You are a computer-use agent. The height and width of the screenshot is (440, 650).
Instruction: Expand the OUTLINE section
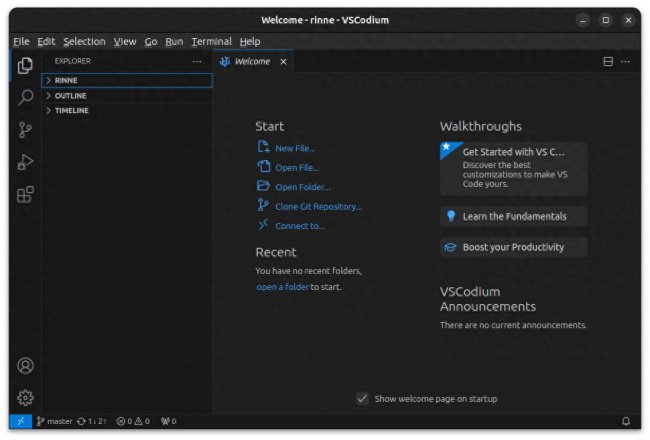tap(127, 96)
